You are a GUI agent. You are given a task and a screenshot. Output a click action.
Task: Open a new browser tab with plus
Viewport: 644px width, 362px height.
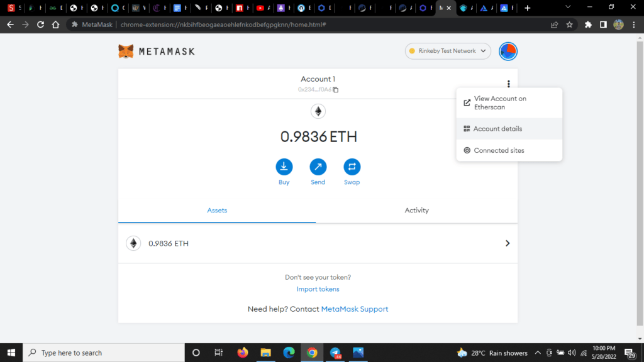coord(528,8)
